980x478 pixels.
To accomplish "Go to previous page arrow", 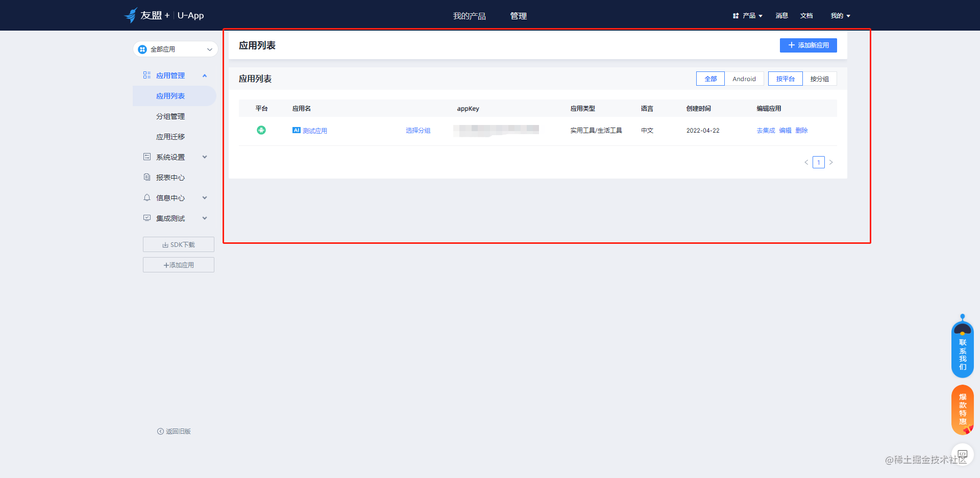I will [806, 162].
